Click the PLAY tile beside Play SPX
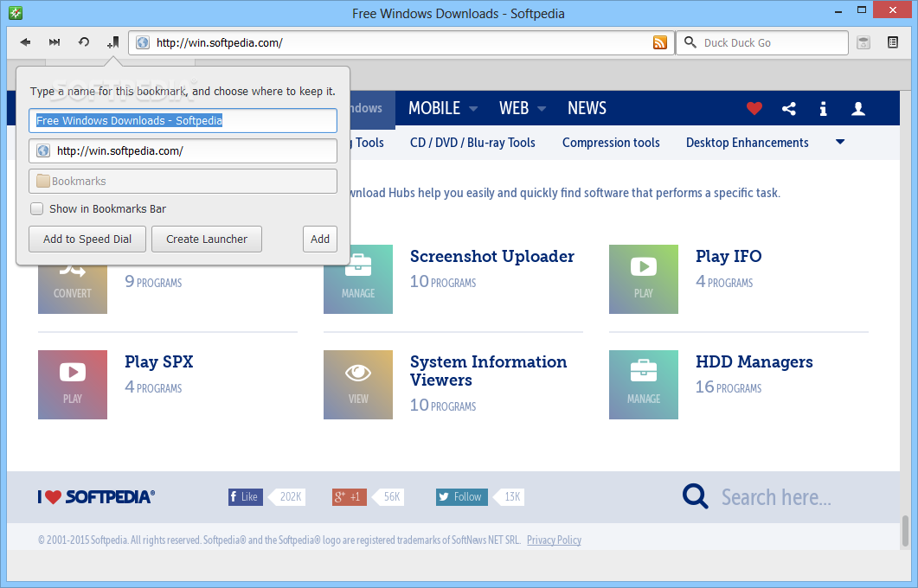The image size is (918, 588). point(73,385)
